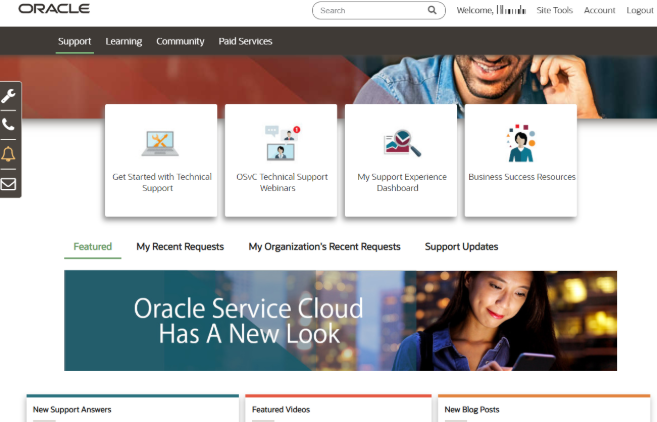Image resolution: width=657 pixels, height=422 pixels.
Task: Click the Featured Videos heading
Action: [281, 409]
